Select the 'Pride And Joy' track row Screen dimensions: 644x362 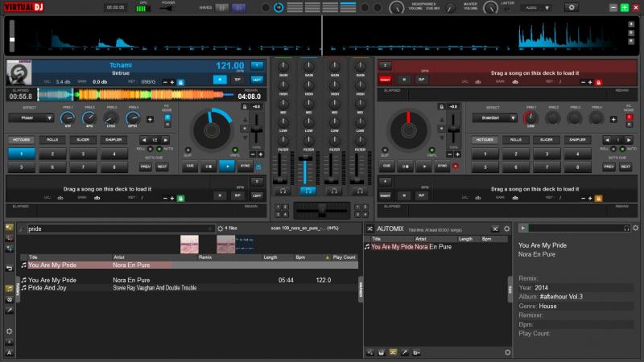189,288
